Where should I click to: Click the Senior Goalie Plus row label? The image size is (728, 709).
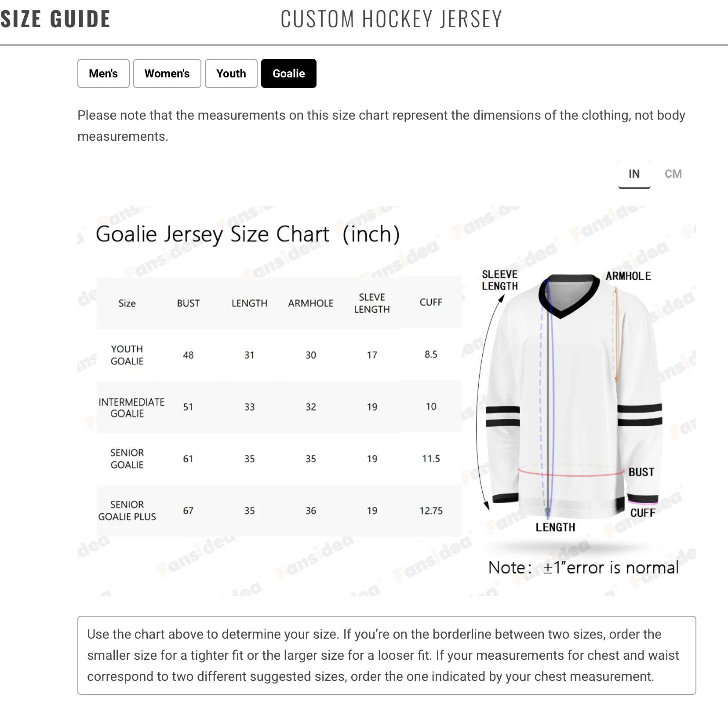point(127,511)
